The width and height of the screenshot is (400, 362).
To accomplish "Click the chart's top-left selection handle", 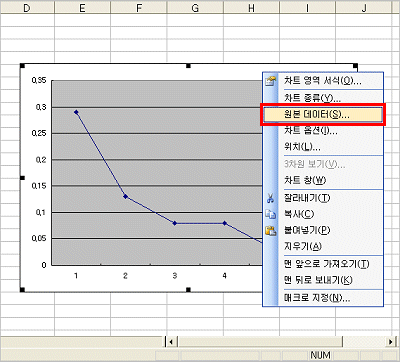I will pyautogui.click(x=22, y=66).
